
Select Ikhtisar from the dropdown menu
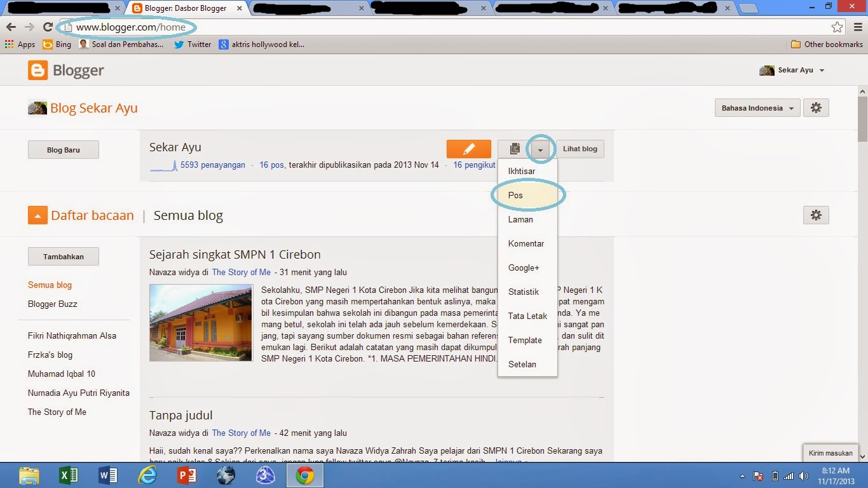click(527, 171)
